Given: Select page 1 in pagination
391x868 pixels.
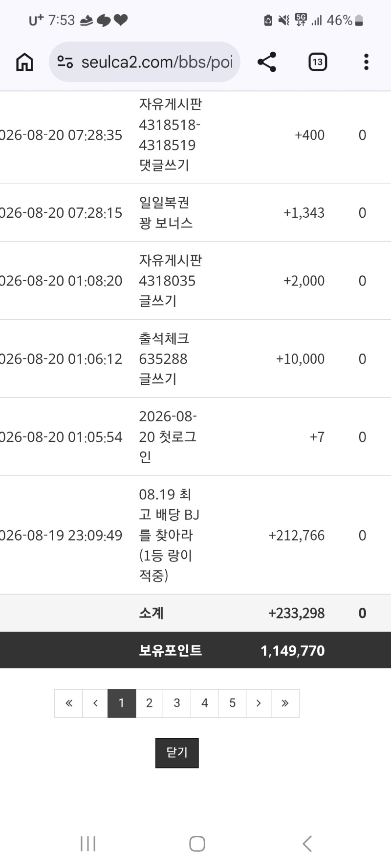Looking at the screenshot, I should [x=122, y=703].
